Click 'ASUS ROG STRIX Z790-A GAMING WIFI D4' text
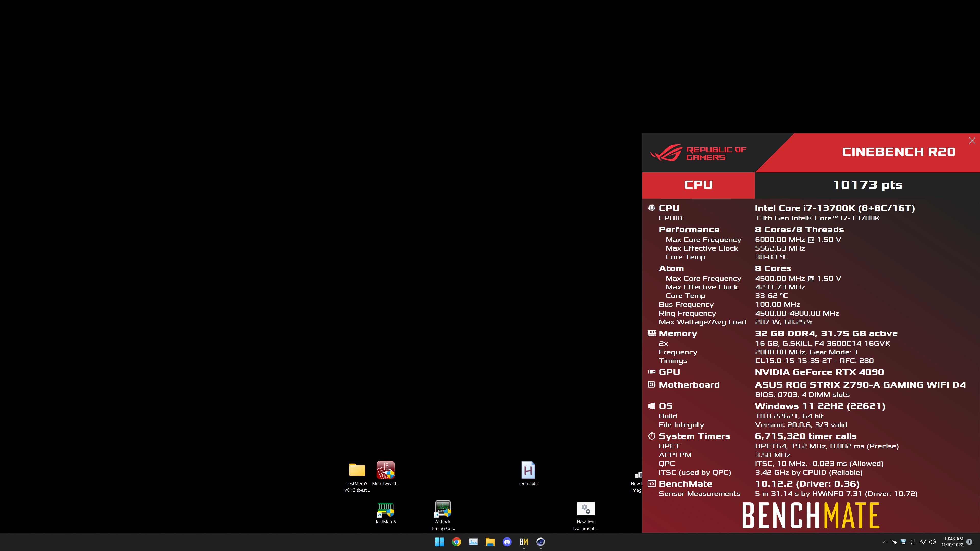Viewport: 980px width, 551px height. click(861, 385)
